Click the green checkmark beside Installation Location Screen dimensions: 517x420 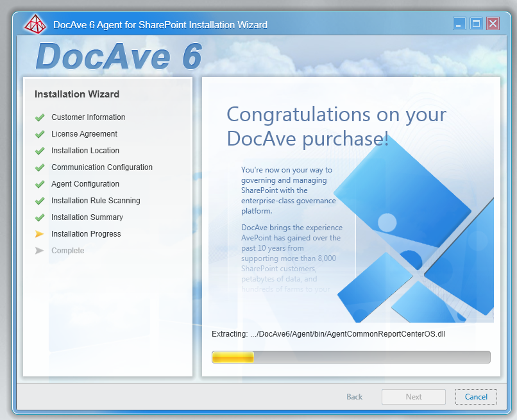(x=40, y=151)
